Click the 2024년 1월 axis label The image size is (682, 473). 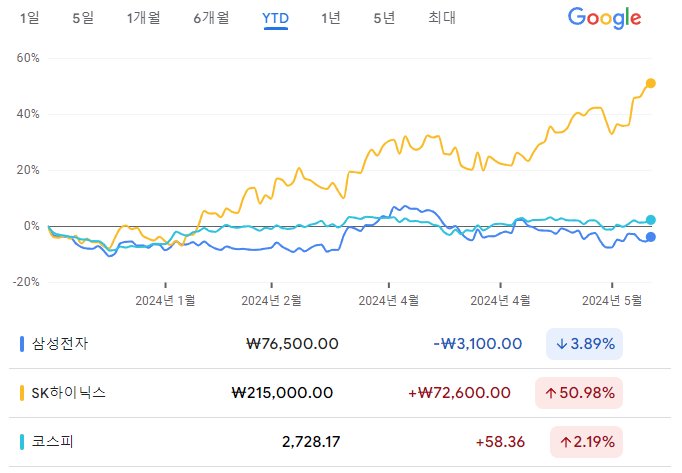click(165, 300)
